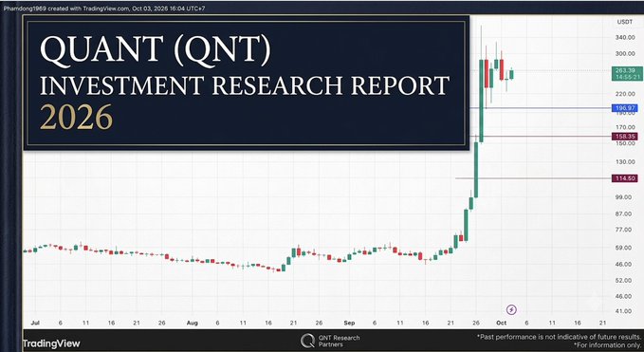This screenshot has width=644, height=352.
Task: Click the QNT Research Partners text
Action: pos(339,341)
